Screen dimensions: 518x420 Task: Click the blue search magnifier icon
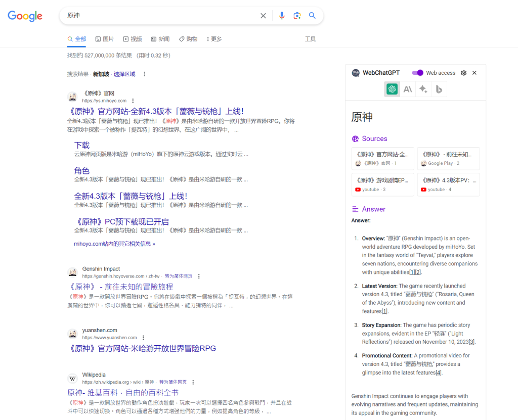pos(312,16)
